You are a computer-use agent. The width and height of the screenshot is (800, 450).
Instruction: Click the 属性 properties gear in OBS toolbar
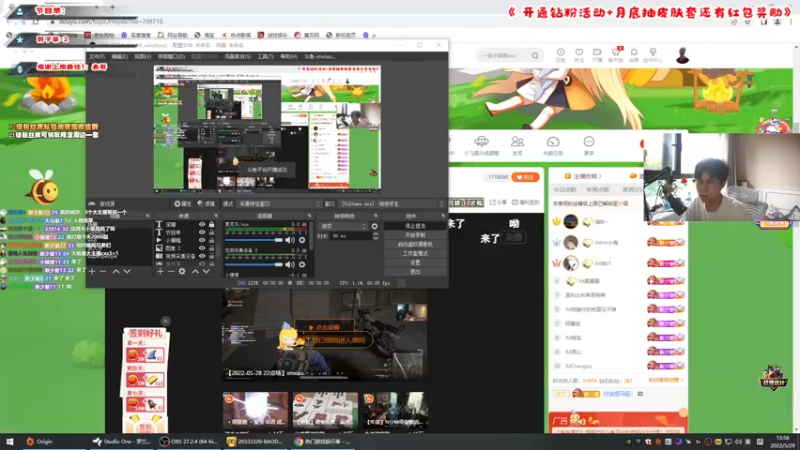tap(183, 204)
